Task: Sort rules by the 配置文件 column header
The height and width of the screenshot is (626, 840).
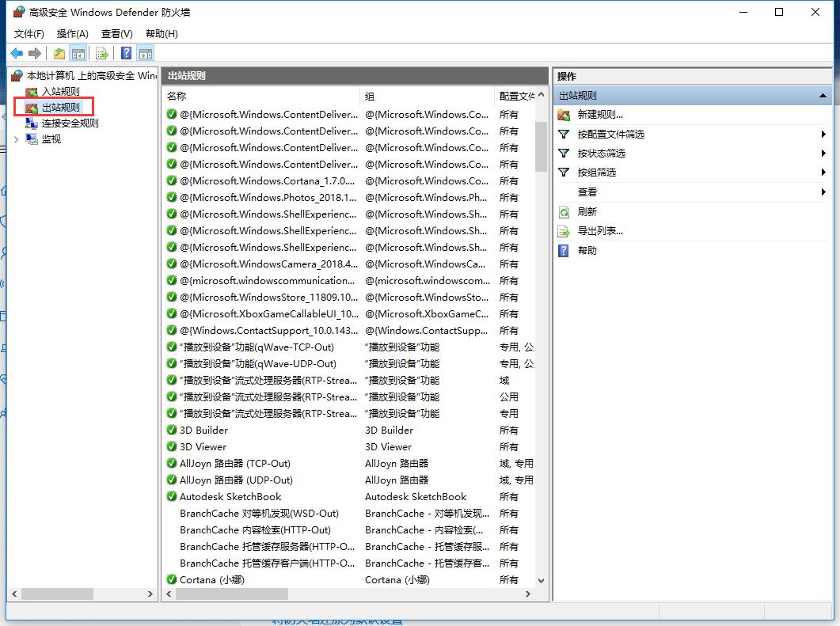Action: (515, 97)
